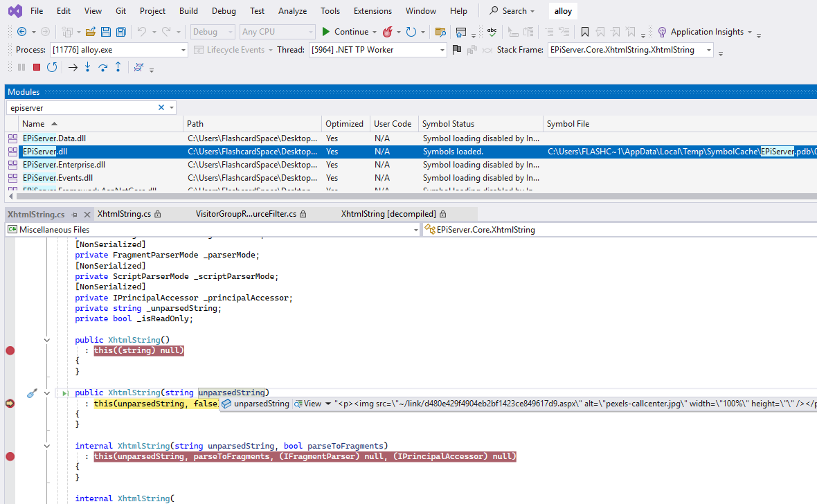The image size is (817, 504).
Task: Expand the Application Insights dropdown arrow
Action: (x=750, y=32)
